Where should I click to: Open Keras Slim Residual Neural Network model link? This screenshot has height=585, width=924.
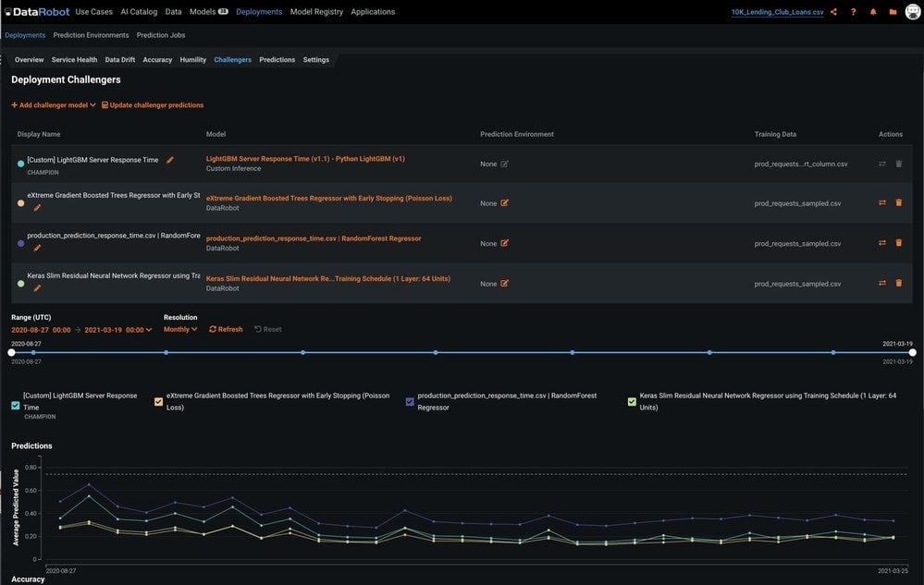[328, 279]
